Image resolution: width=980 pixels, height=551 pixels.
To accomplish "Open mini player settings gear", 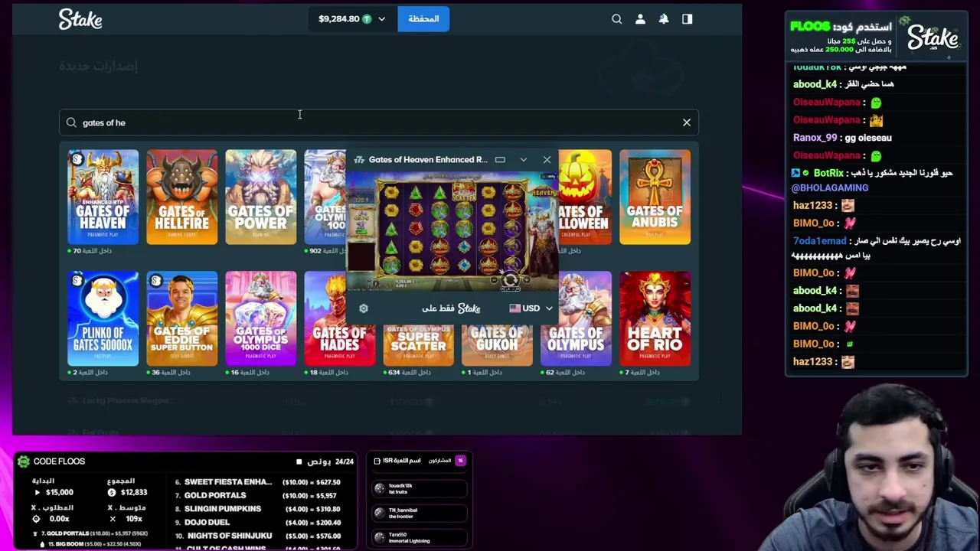I will 364,308.
